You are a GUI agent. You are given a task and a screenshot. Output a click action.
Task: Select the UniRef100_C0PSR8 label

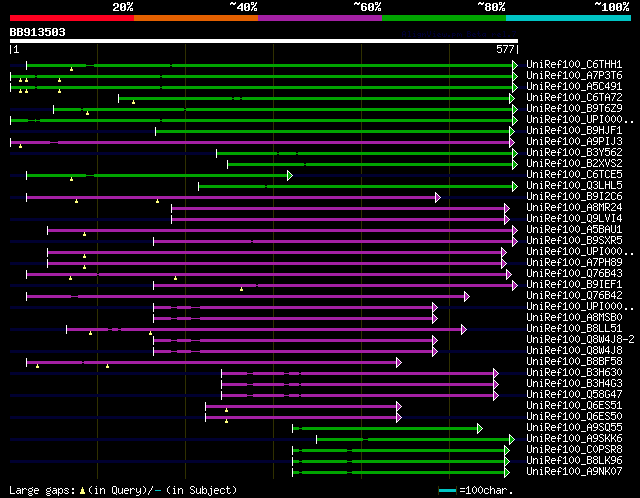point(574,450)
